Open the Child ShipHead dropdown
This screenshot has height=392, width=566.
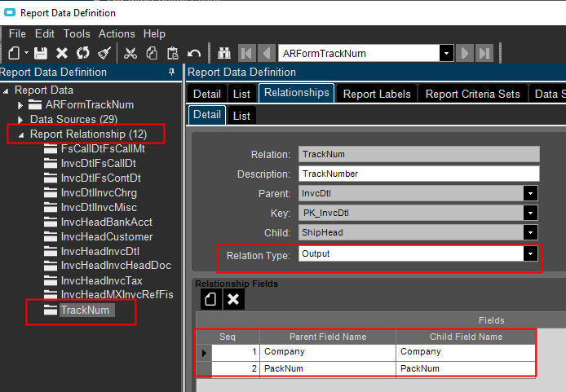531,232
